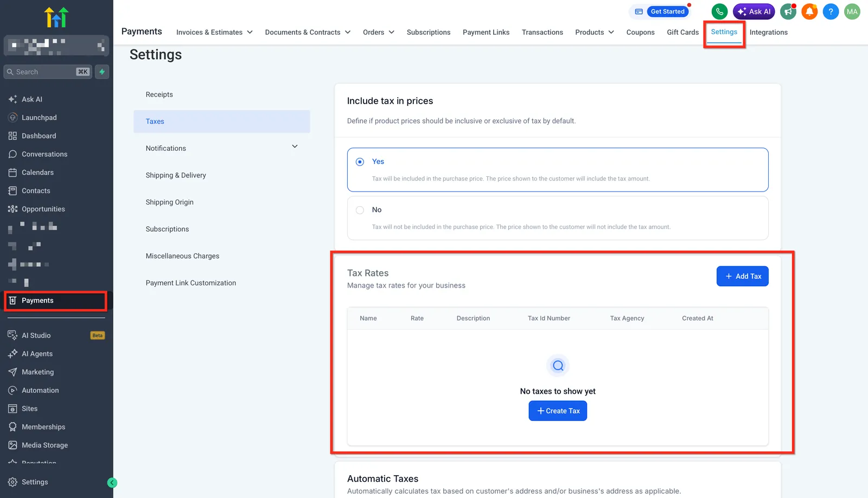Click the 'Include tax in prices' heading
Image resolution: width=868 pixels, height=498 pixels.
click(x=390, y=101)
